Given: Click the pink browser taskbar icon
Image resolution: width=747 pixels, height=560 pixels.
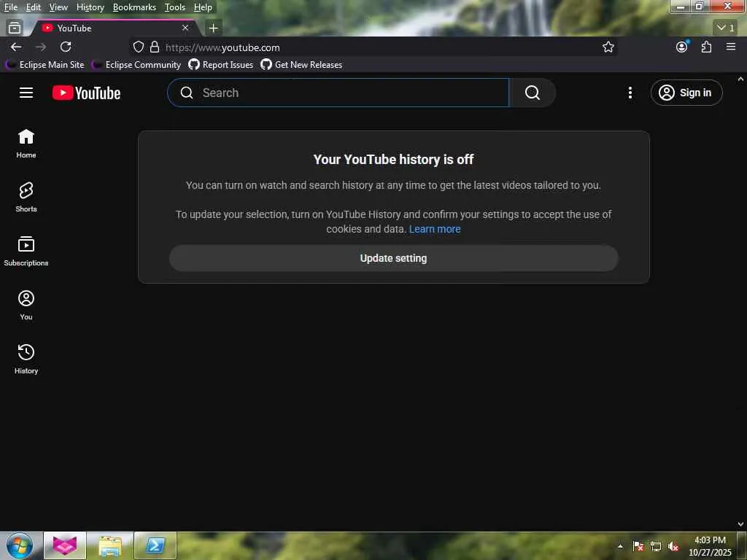Looking at the screenshot, I should coord(65,545).
